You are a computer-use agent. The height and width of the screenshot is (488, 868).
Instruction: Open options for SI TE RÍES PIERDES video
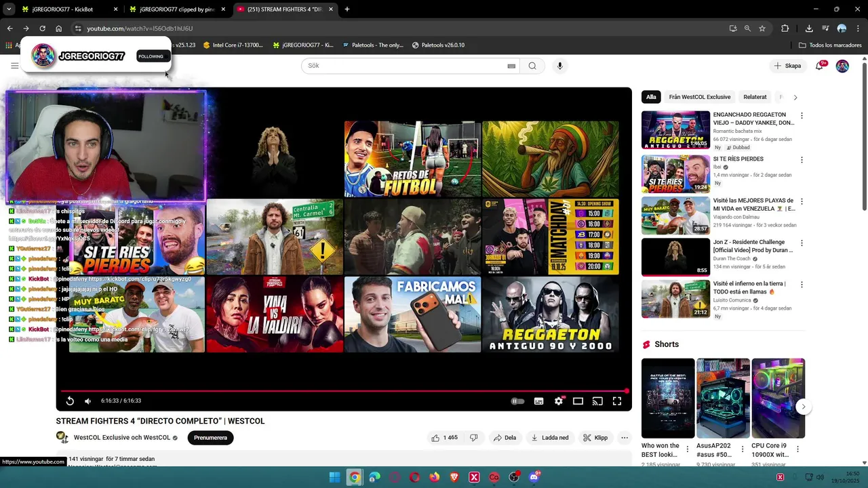[802, 160]
